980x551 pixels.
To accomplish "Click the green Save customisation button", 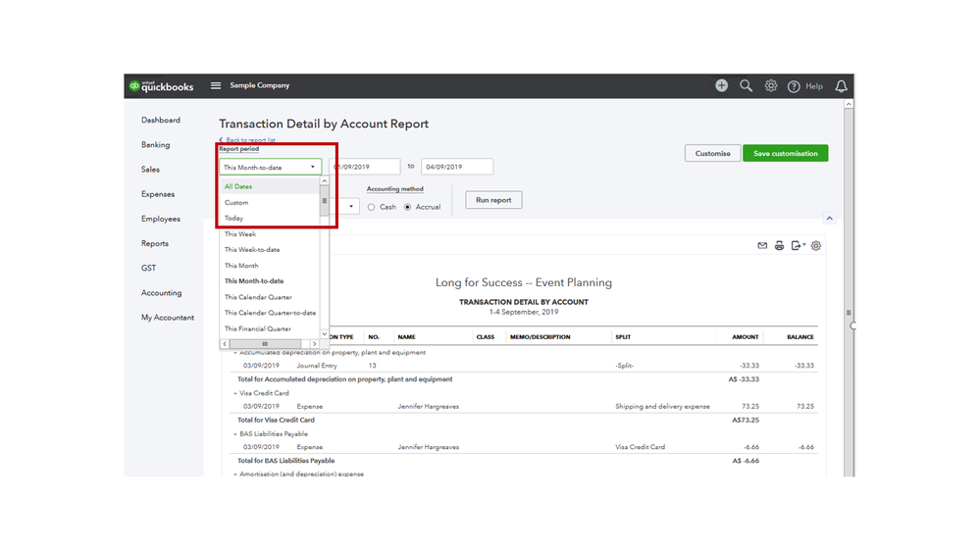I will tap(785, 154).
